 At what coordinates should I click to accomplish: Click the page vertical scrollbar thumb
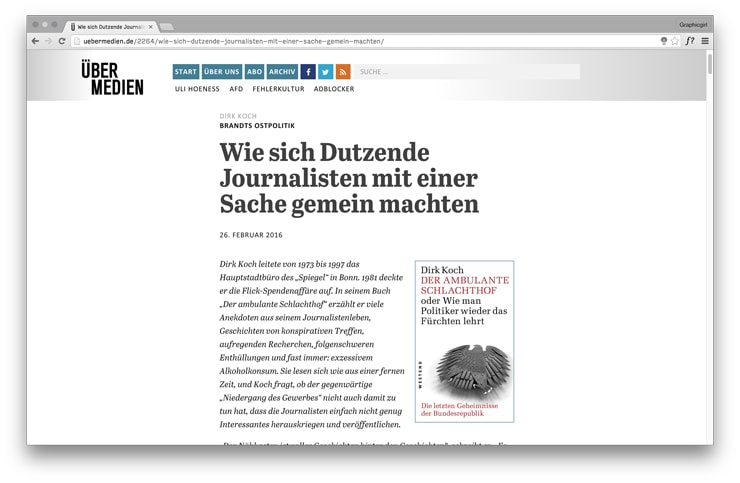pos(709,64)
